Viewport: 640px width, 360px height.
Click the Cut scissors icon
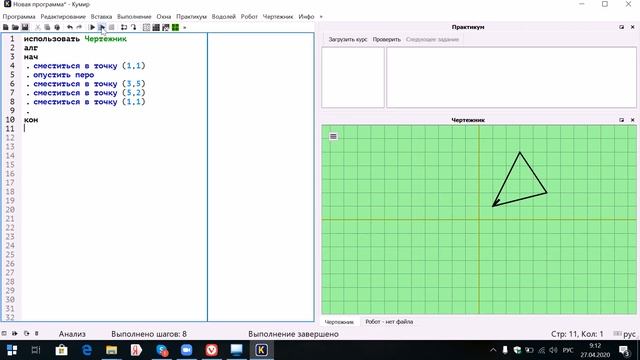click(38, 27)
